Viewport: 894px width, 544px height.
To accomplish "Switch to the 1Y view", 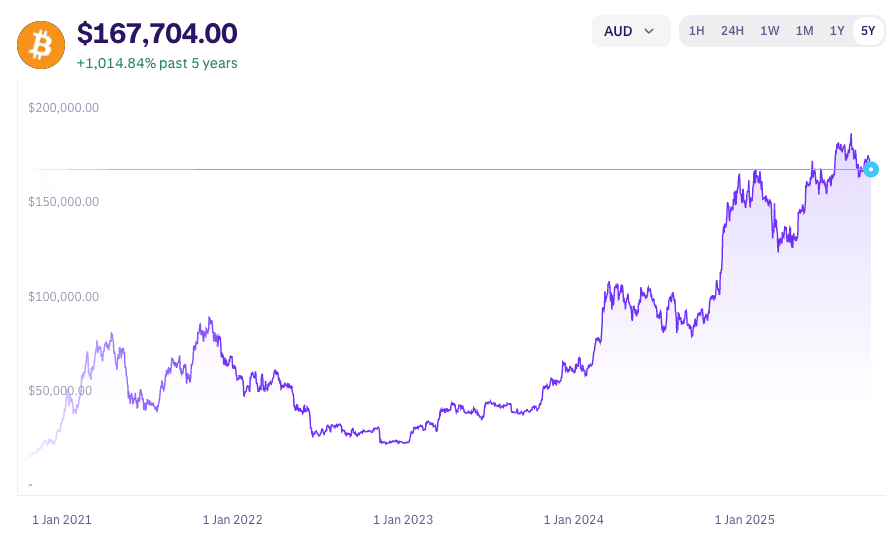I will tap(837, 31).
